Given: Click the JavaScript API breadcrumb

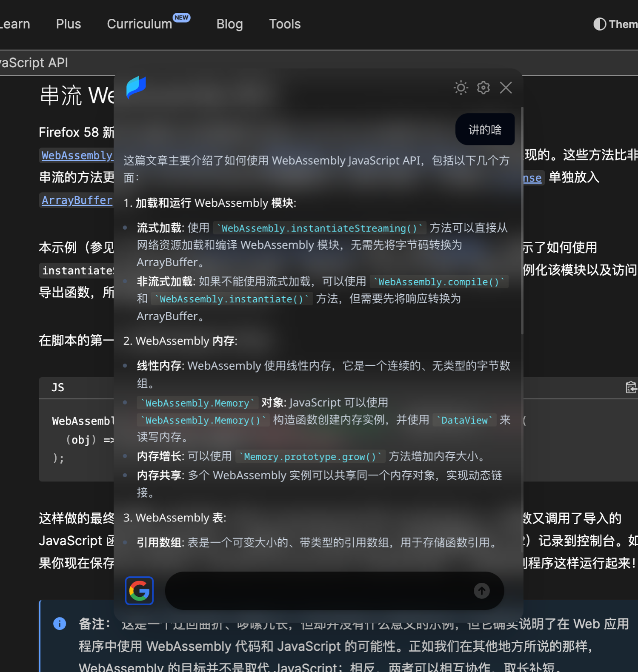Looking at the screenshot, I should click(34, 63).
